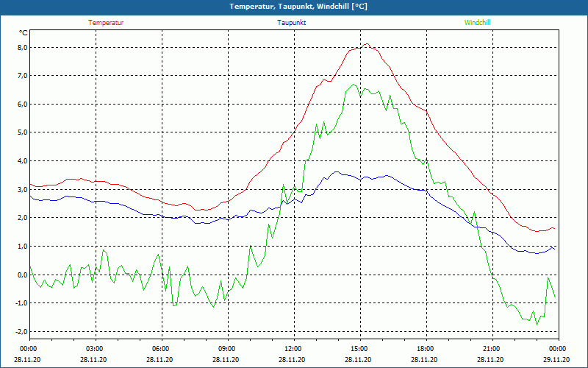Click the 03:00 time axis label
This screenshot has width=588, height=368.
[96, 348]
